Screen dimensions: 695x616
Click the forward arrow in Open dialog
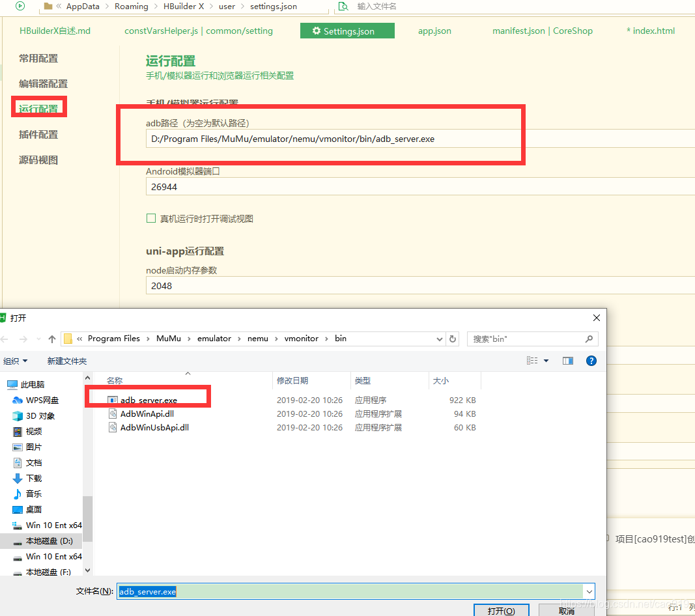coord(23,339)
